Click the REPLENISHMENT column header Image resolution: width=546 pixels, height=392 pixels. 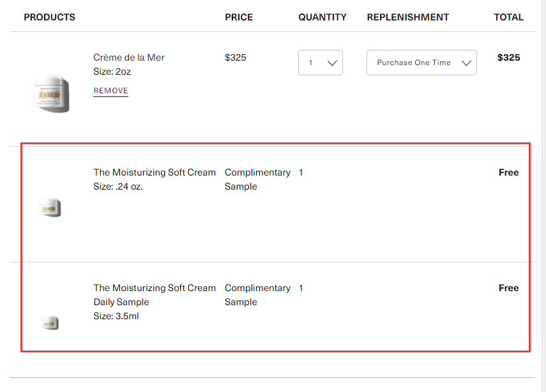(x=408, y=17)
